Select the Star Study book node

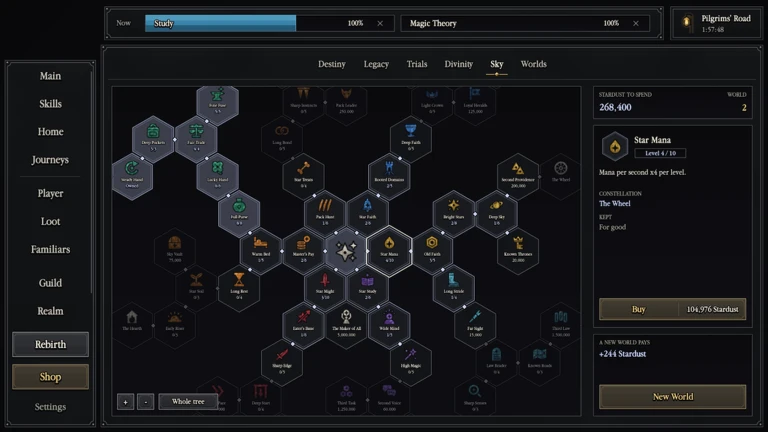pyautogui.click(x=367, y=288)
